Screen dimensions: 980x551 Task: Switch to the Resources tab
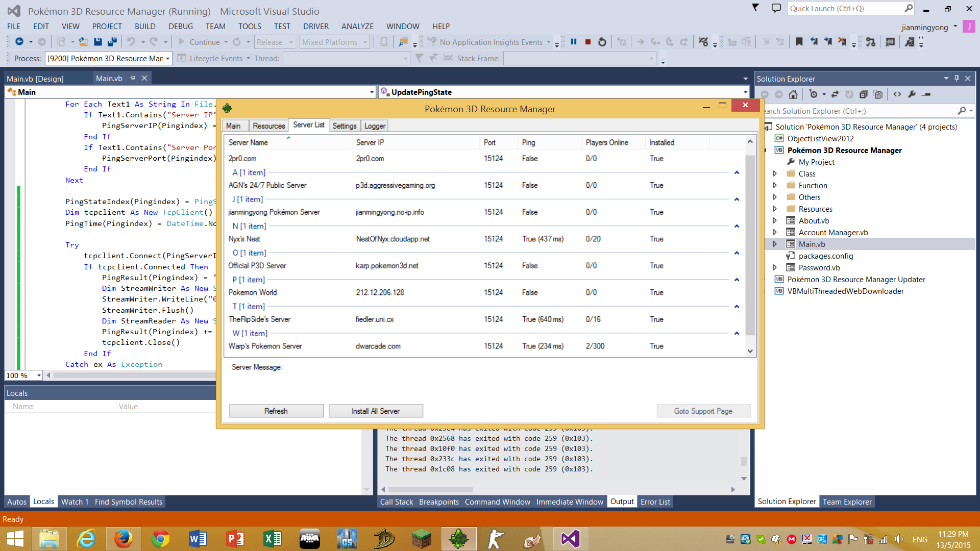pos(268,126)
